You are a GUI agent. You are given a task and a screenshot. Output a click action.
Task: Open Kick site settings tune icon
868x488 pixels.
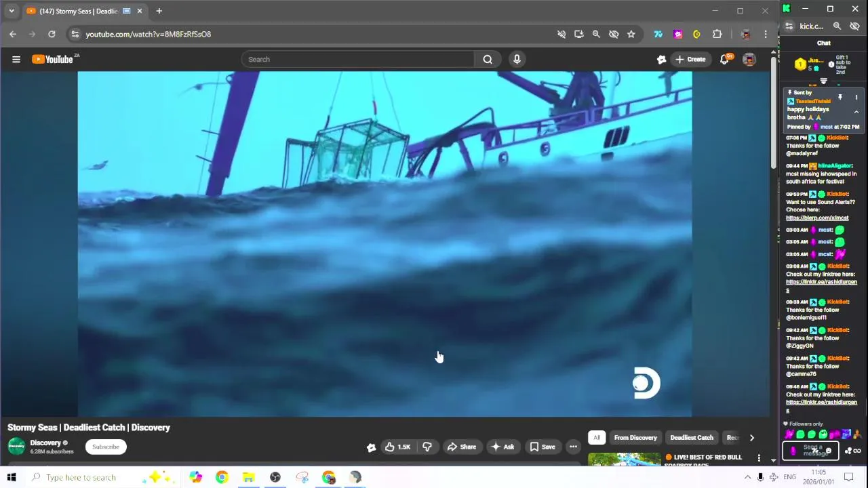click(789, 26)
